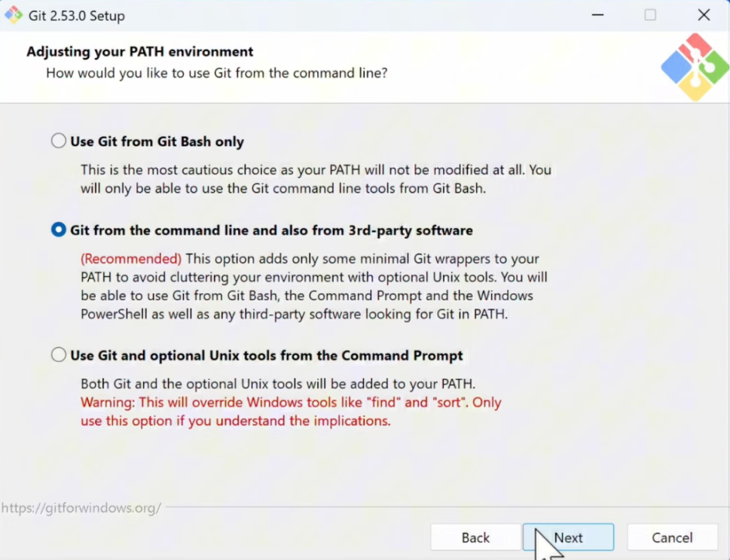Image resolution: width=730 pixels, height=560 pixels.
Task: Click the red "Warning: This will override" text
Action: pyautogui.click(x=291, y=411)
